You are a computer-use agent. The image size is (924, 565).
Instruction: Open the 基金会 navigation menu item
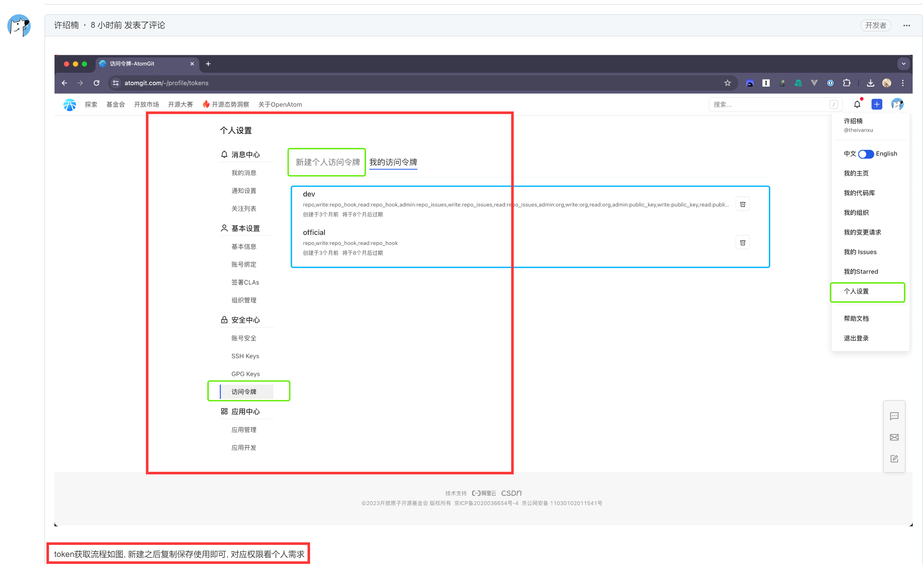coord(115,104)
